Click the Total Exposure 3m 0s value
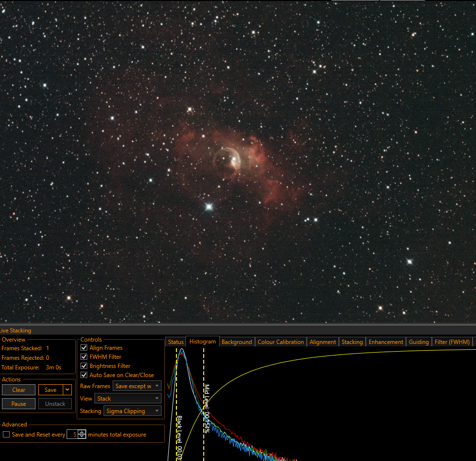The width and height of the screenshot is (476, 461). coord(53,367)
